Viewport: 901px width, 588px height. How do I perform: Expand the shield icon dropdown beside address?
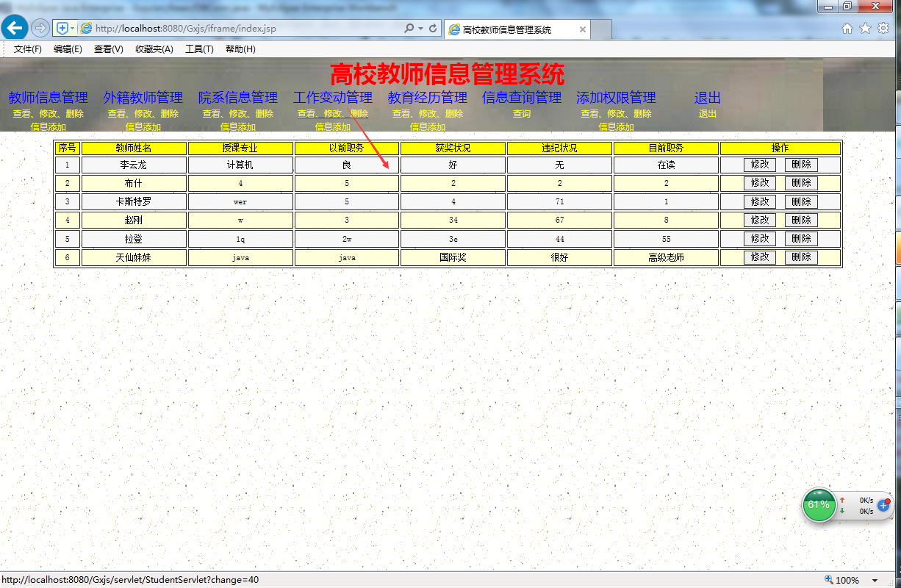tap(72, 29)
